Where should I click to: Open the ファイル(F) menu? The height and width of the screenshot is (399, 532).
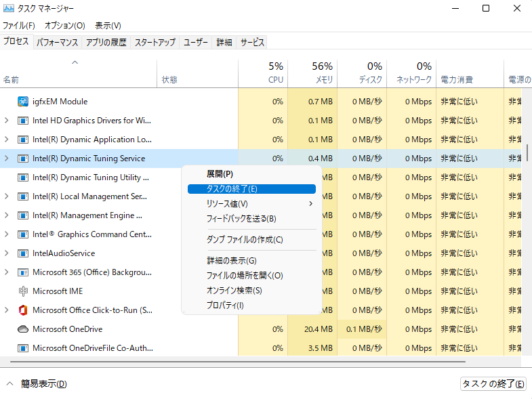tap(19, 26)
